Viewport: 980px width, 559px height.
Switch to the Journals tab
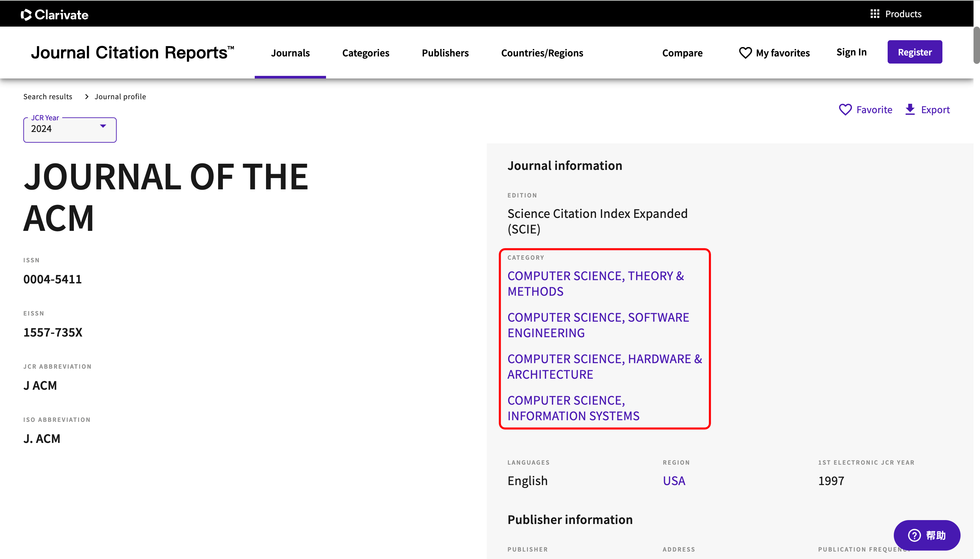[290, 53]
